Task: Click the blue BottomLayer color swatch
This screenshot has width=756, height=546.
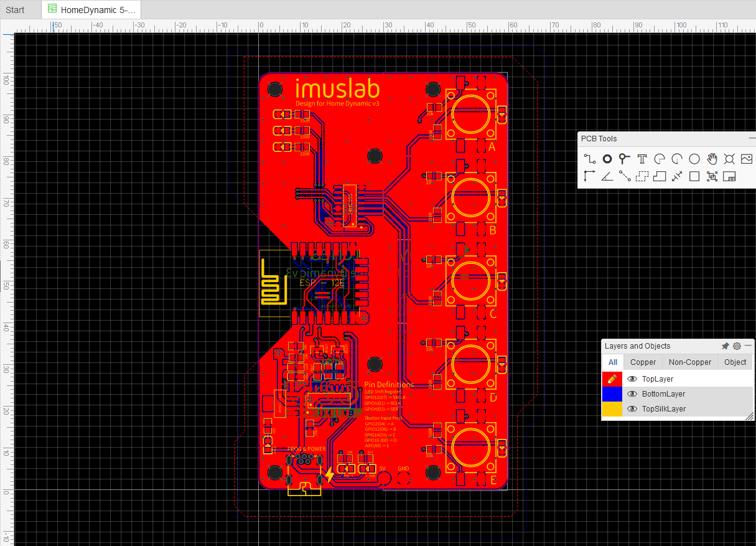Action: click(612, 393)
